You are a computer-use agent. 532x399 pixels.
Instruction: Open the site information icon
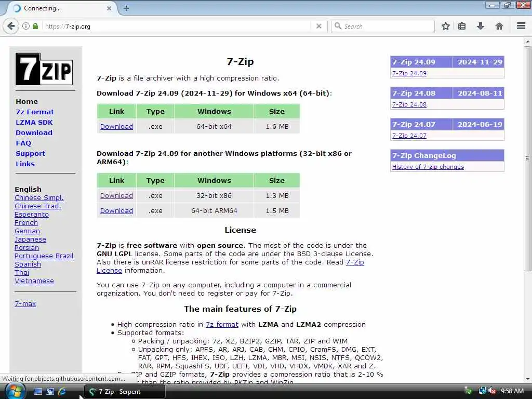[x=26, y=26]
